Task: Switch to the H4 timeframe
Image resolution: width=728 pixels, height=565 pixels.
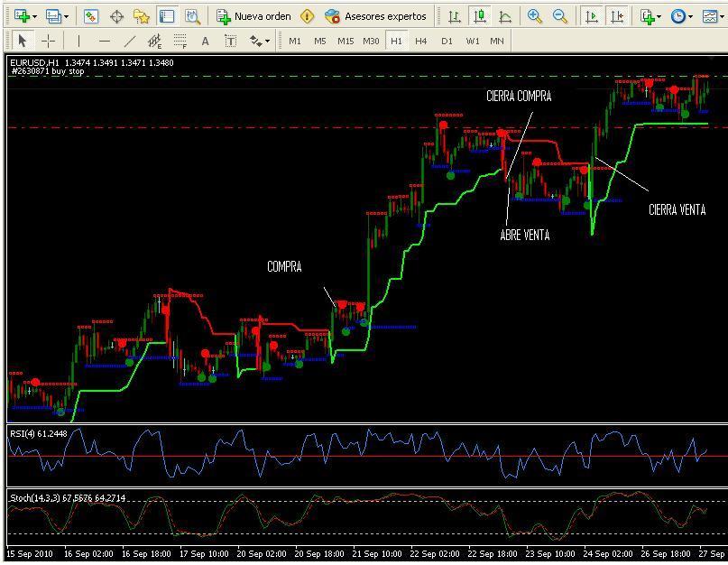Action: click(421, 41)
